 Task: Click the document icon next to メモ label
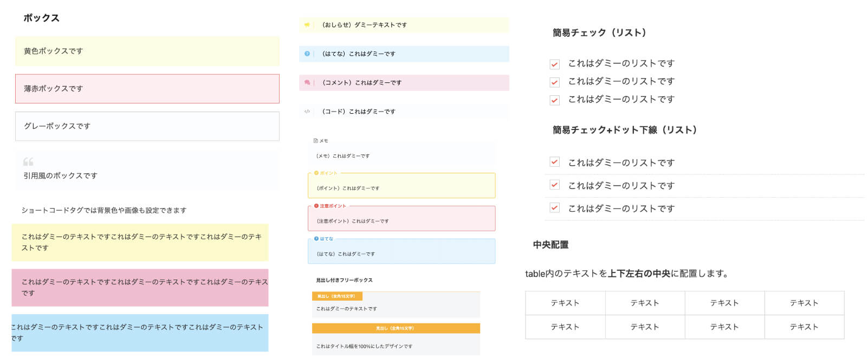coord(315,141)
